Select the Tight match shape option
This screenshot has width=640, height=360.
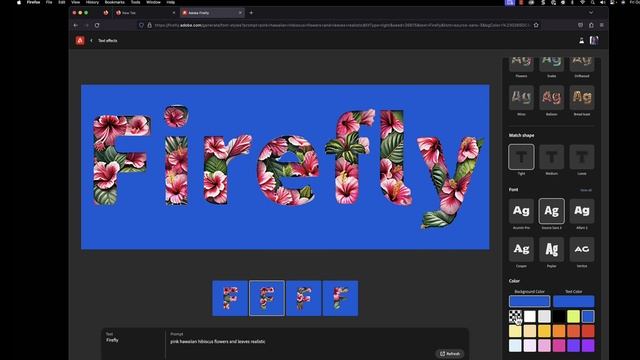pos(521,157)
